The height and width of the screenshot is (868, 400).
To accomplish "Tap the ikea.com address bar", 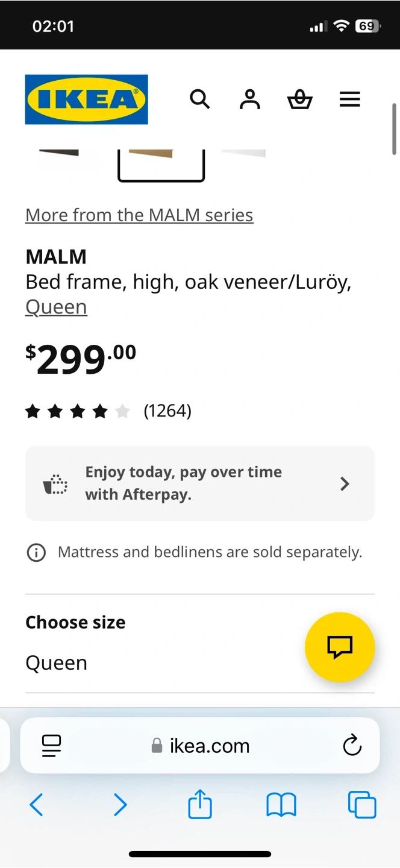I will coord(201,746).
